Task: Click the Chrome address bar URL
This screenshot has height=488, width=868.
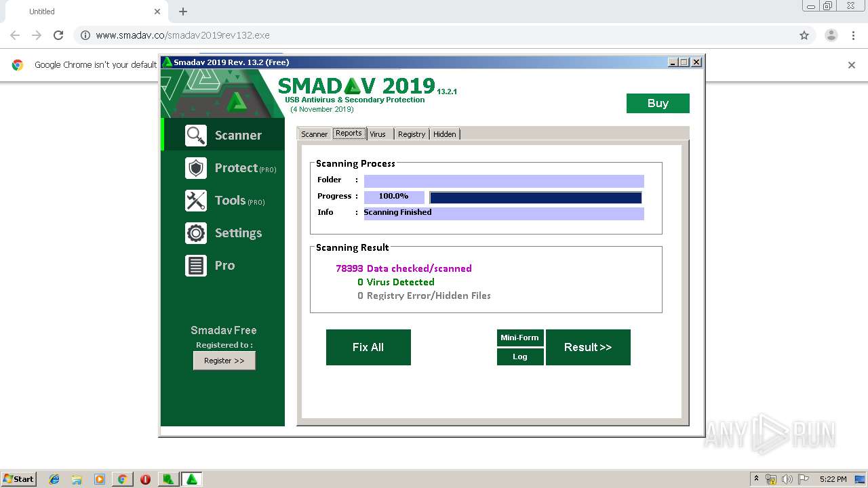Action: (x=182, y=35)
